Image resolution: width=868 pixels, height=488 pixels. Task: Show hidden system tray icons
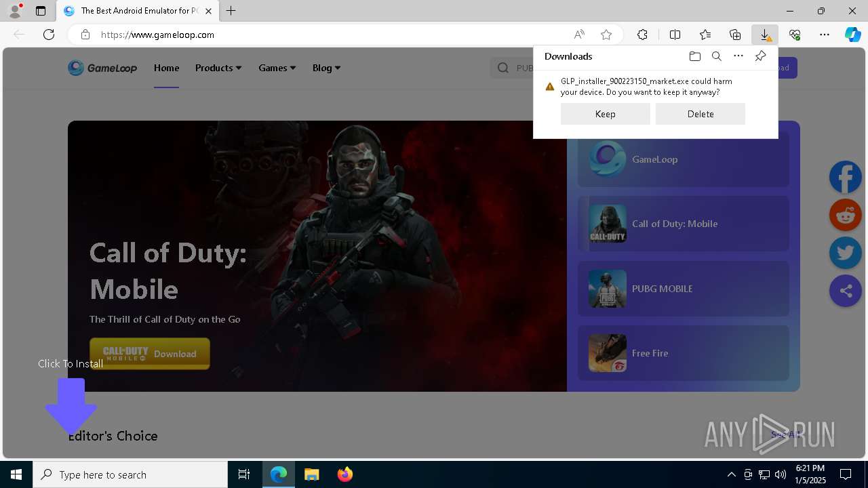[731, 474]
